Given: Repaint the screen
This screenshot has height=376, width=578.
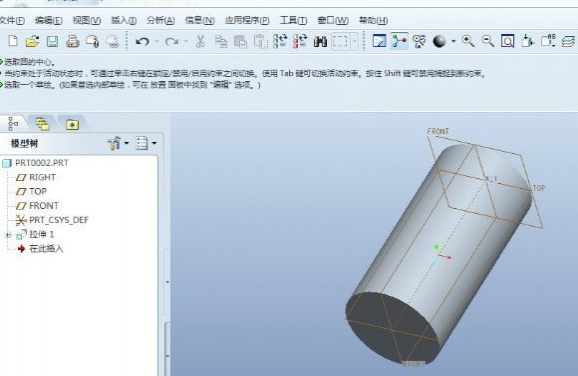Looking at the screenshot, I should pyautogui.click(x=379, y=41).
